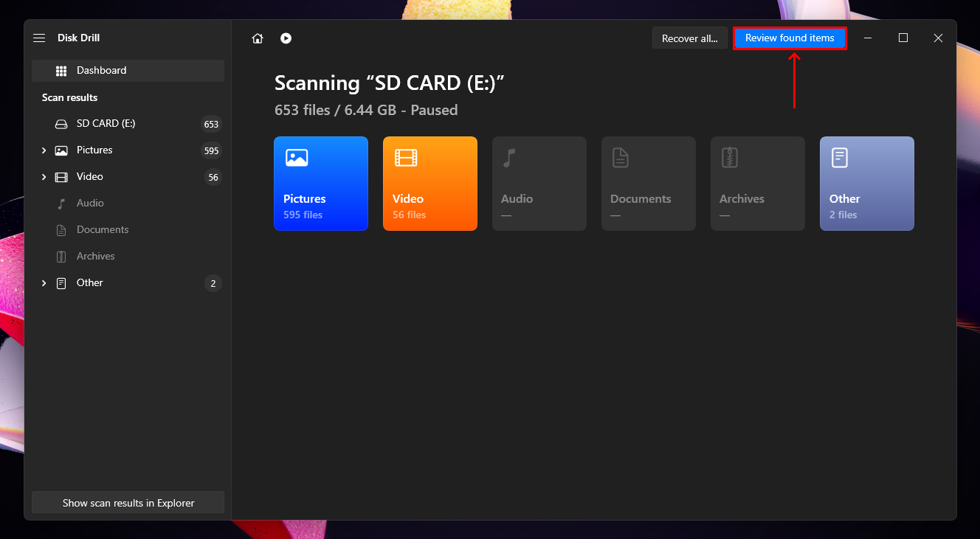Expand the Pictures tree item
Screen dimensions: 980x539
44,150
